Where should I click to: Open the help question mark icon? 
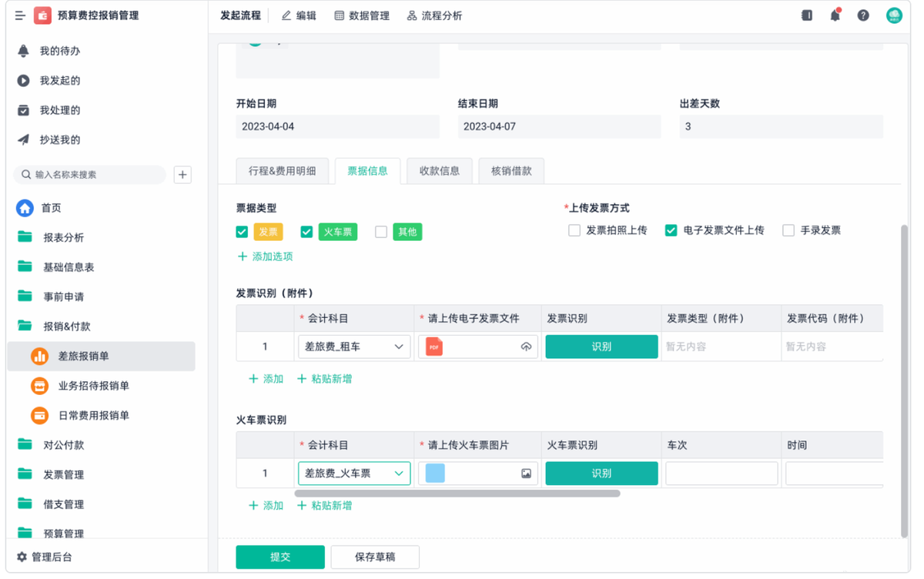863,15
